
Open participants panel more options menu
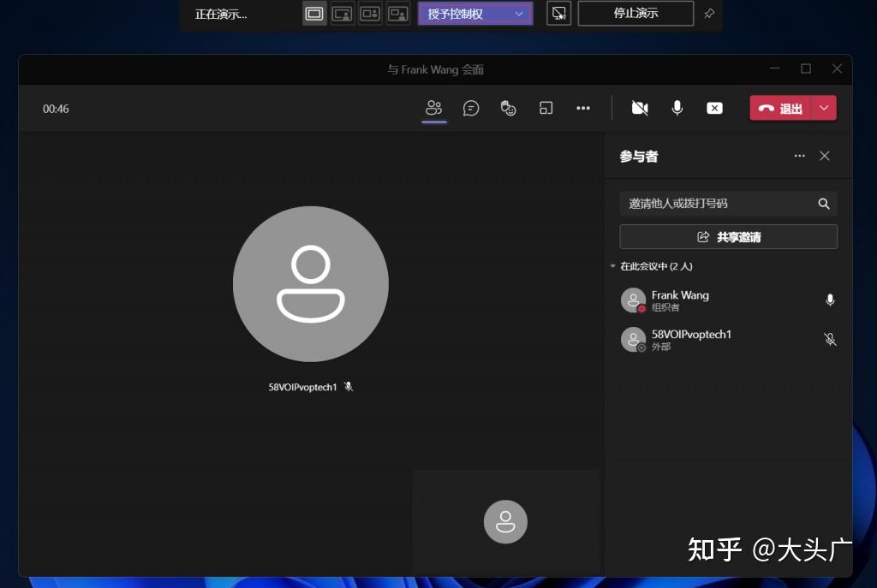tap(799, 156)
